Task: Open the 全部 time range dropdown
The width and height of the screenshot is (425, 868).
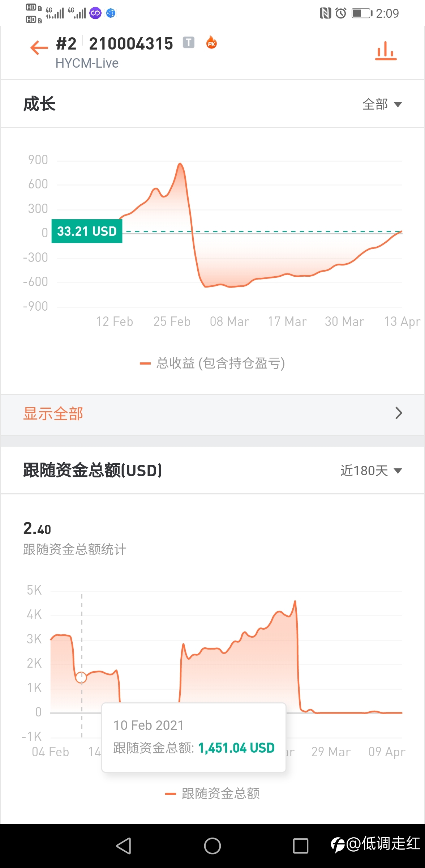Action: (382, 104)
